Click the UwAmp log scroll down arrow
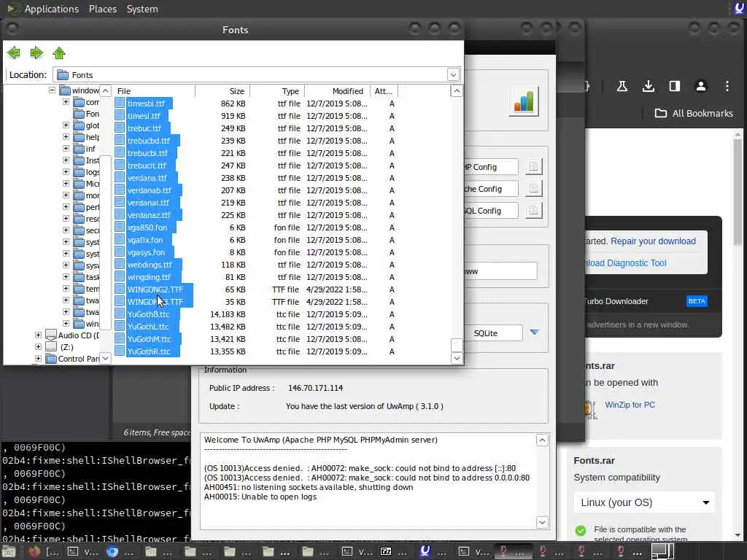 542,522
